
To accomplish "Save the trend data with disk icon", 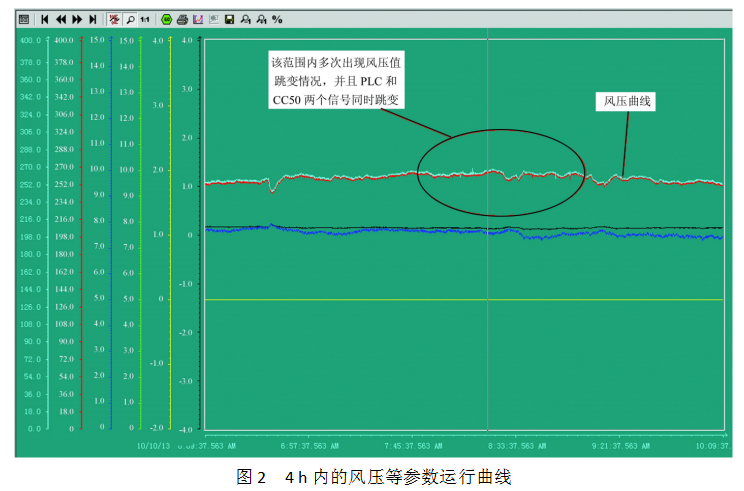I will (229, 19).
